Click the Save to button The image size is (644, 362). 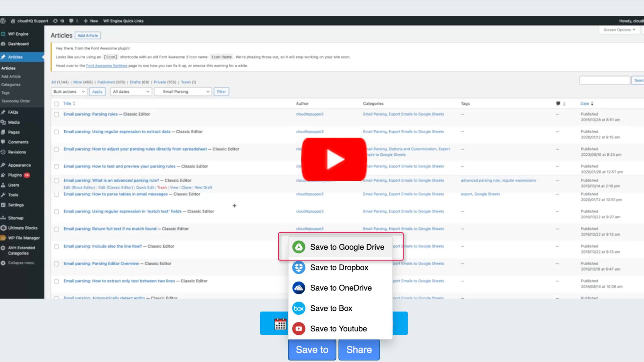point(312,350)
